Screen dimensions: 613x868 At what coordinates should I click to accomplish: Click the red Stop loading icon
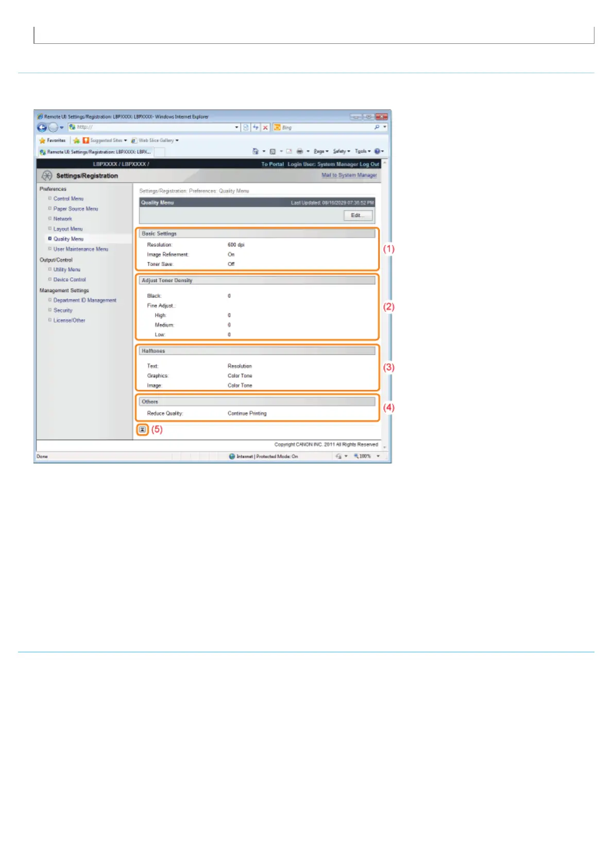265,127
